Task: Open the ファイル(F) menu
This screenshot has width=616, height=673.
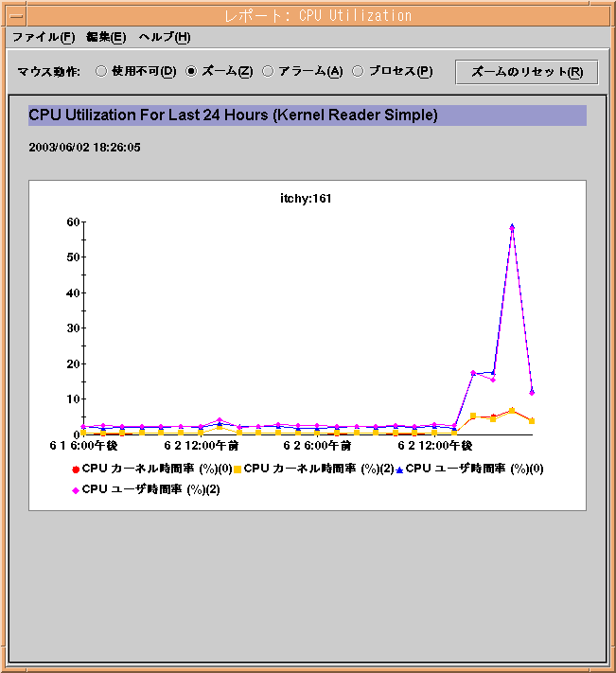Action: point(44,37)
